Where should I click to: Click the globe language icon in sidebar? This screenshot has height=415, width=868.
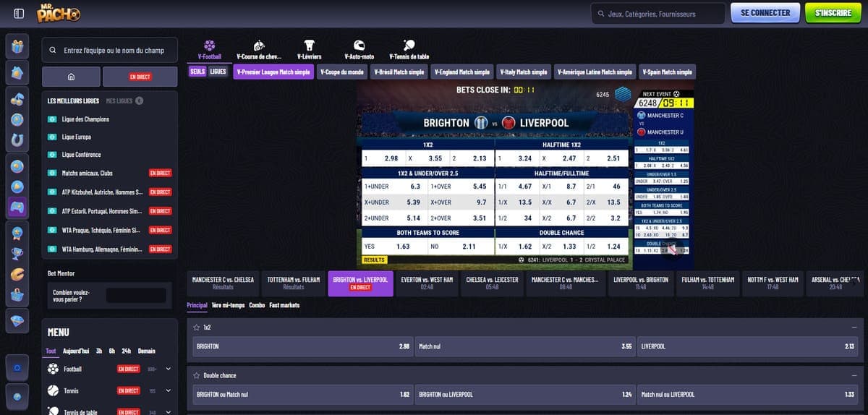[x=17, y=397]
